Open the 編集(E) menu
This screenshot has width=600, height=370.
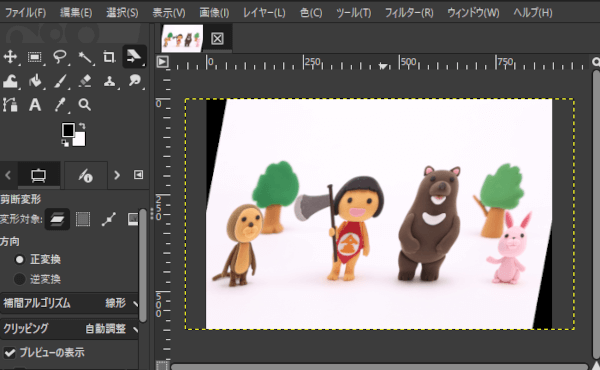[76, 13]
